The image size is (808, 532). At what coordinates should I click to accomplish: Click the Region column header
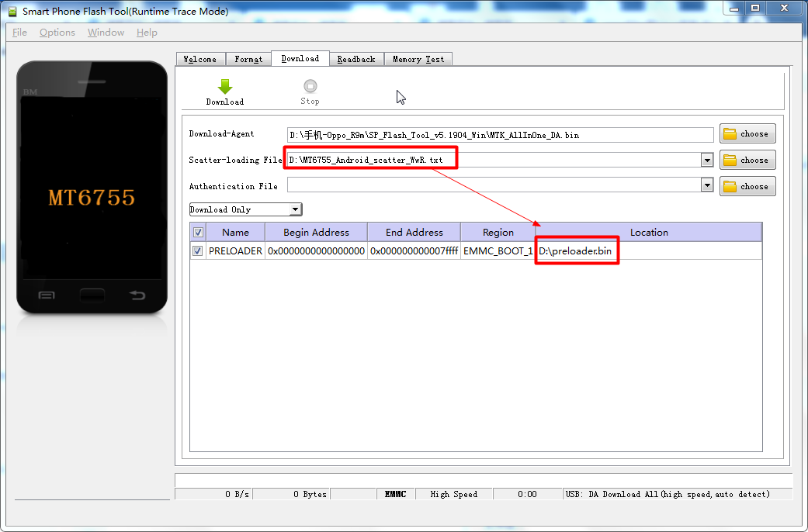pos(498,233)
